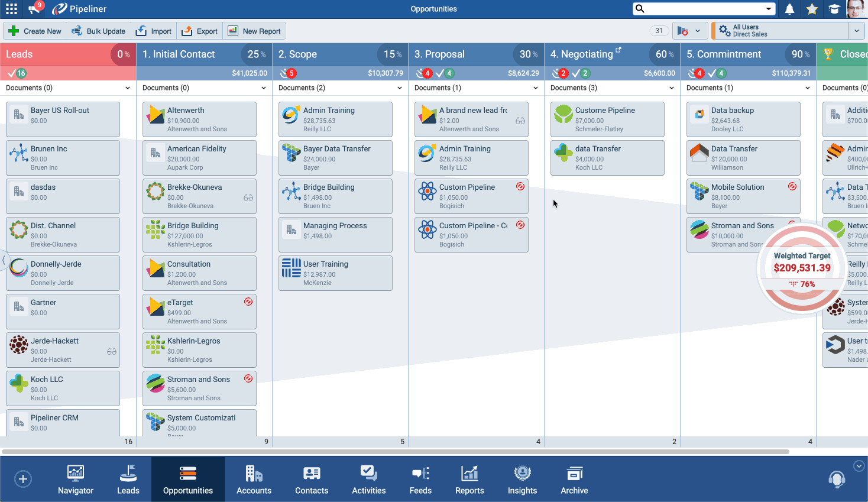
Task: Open learning center via graduation cap icon
Action: [835, 9]
